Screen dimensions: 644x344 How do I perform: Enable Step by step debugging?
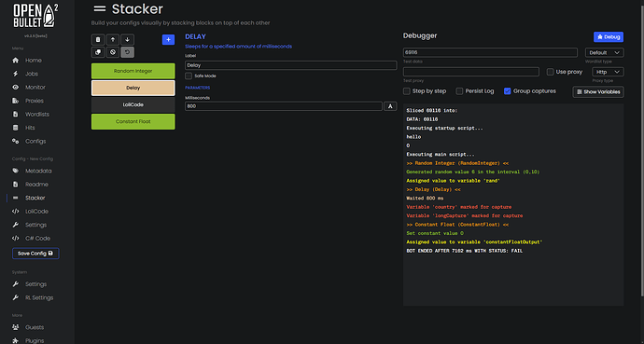pos(407,91)
